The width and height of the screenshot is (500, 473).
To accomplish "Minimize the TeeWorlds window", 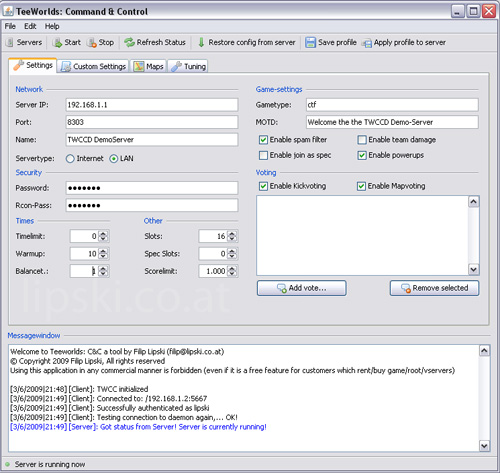I will click(457, 11).
